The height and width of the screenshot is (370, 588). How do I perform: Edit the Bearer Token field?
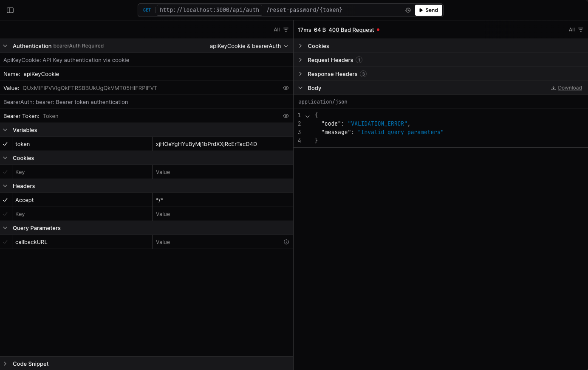[161, 116]
